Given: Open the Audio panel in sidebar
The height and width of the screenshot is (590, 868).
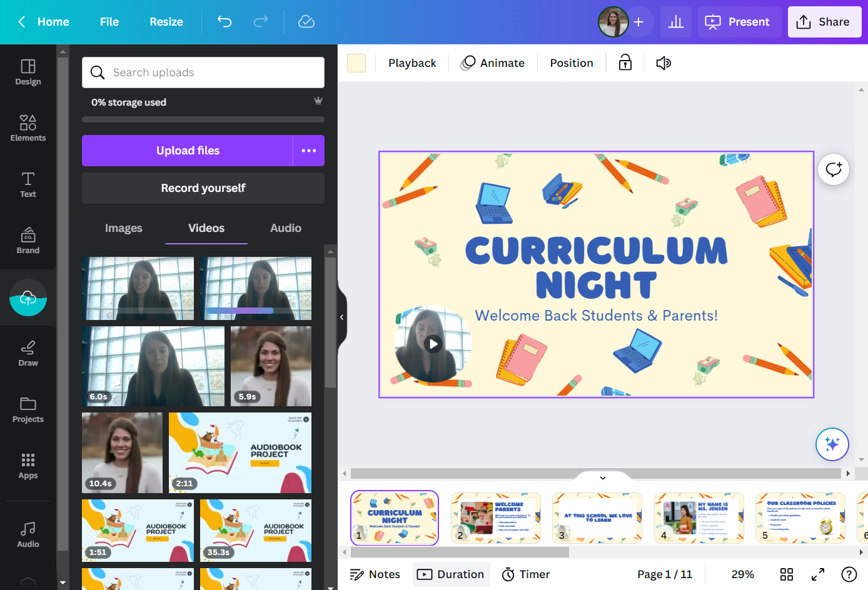Looking at the screenshot, I should click(28, 535).
